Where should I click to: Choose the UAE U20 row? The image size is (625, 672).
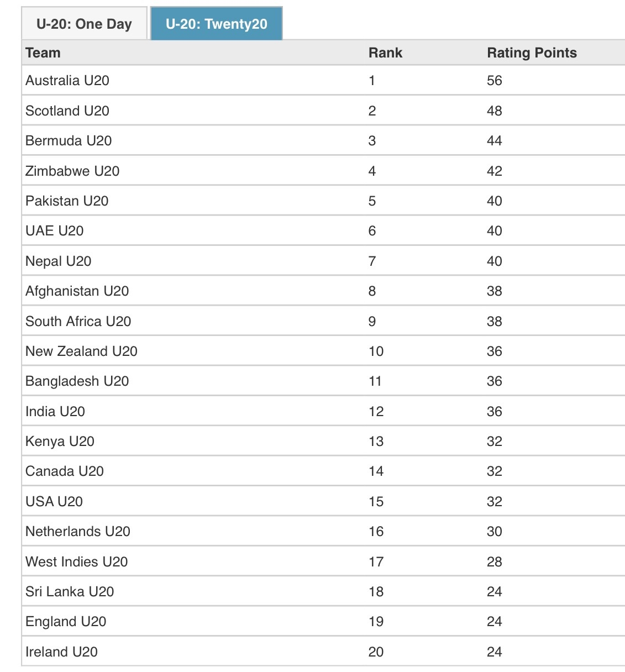click(x=323, y=231)
